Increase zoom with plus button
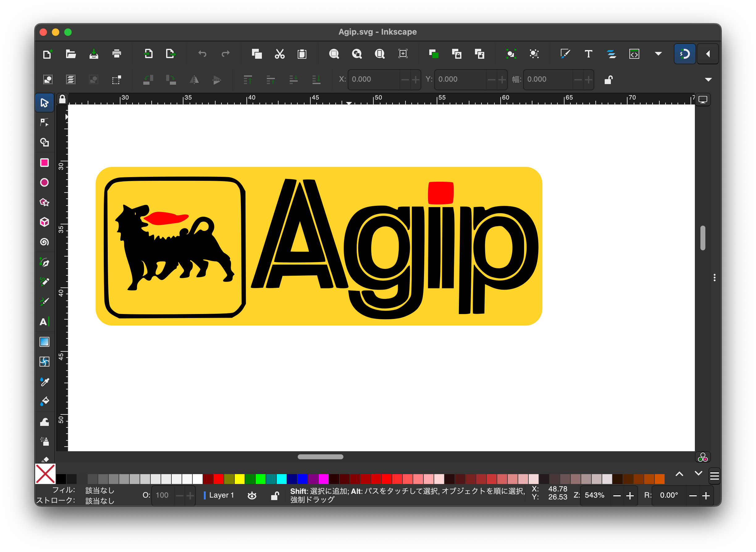Viewport: 756px width, 552px height. [x=630, y=496]
